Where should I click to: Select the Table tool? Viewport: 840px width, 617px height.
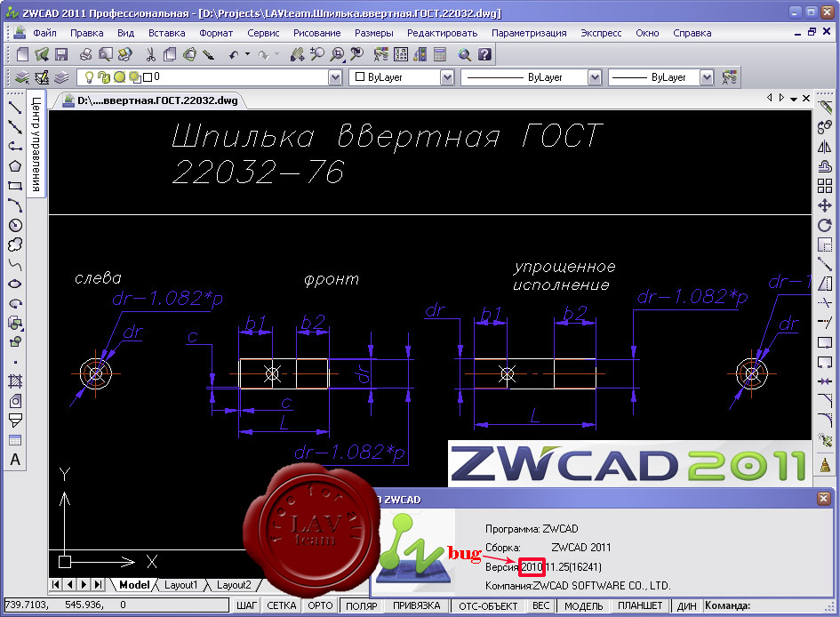[x=15, y=440]
